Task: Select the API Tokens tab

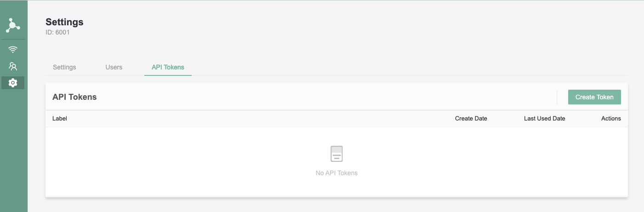Action: (x=168, y=67)
